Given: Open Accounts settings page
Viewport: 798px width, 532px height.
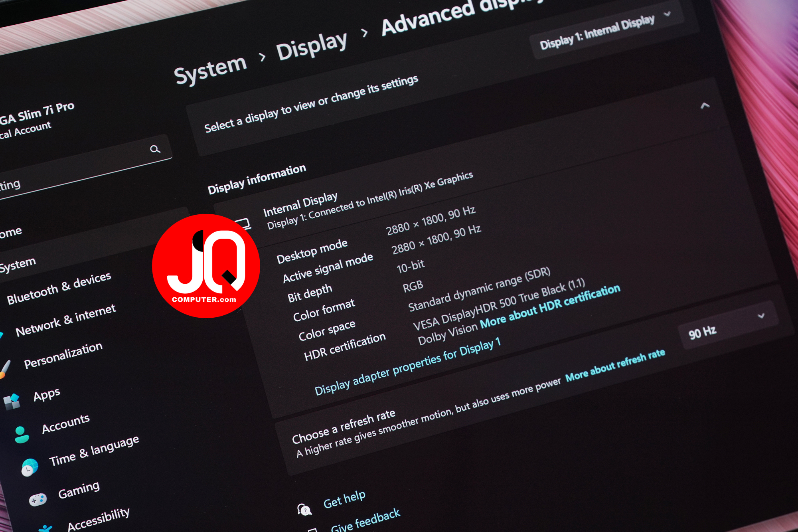Looking at the screenshot, I should click(66, 423).
